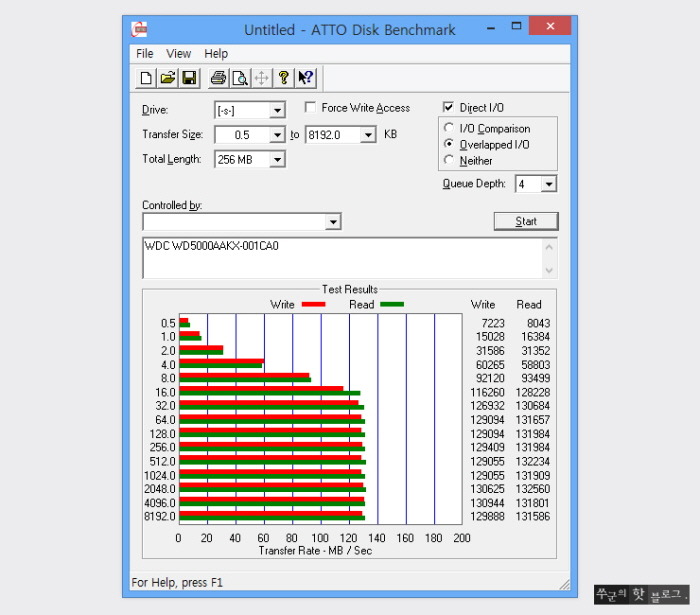The width and height of the screenshot is (700, 615).
Task: Open the Total Length 256 MB dropdown
Action: [277, 160]
